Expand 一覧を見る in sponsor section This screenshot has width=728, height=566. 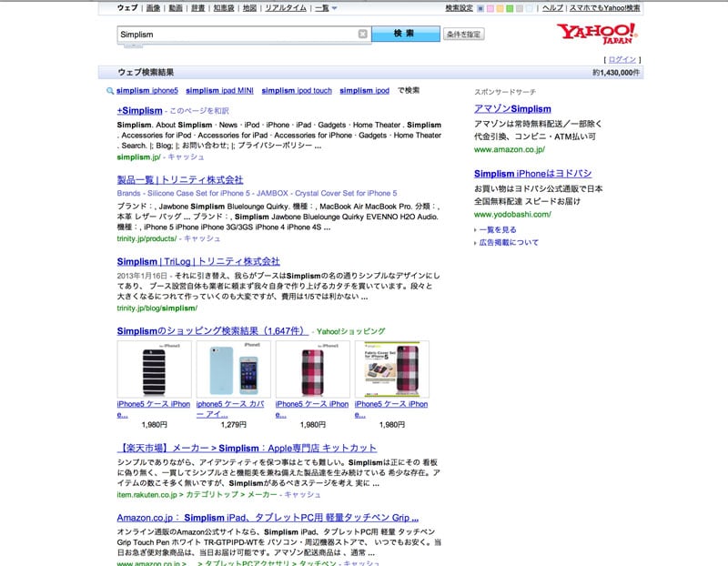coord(497,230)
